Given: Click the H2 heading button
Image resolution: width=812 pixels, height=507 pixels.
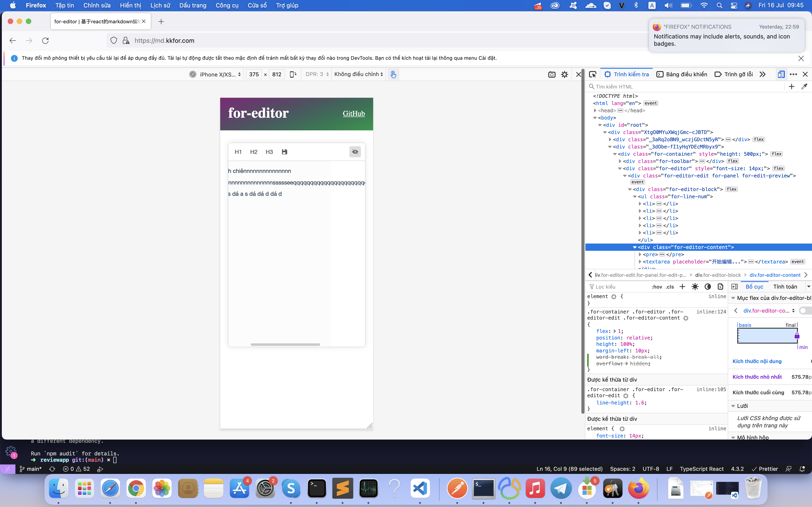Looking at the screenshot, I should click(254, 152).
